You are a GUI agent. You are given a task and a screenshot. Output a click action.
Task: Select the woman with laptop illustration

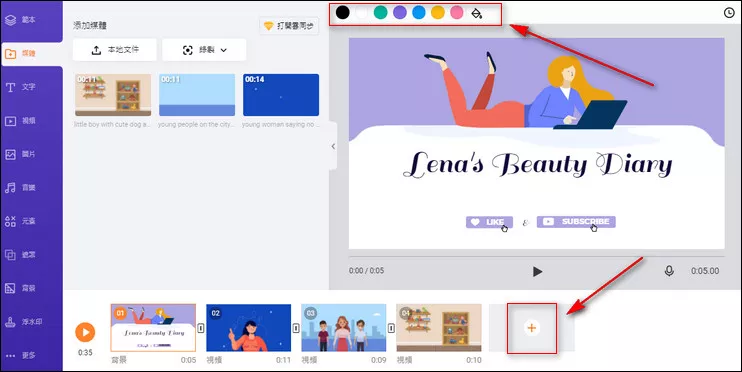[525, 90]
